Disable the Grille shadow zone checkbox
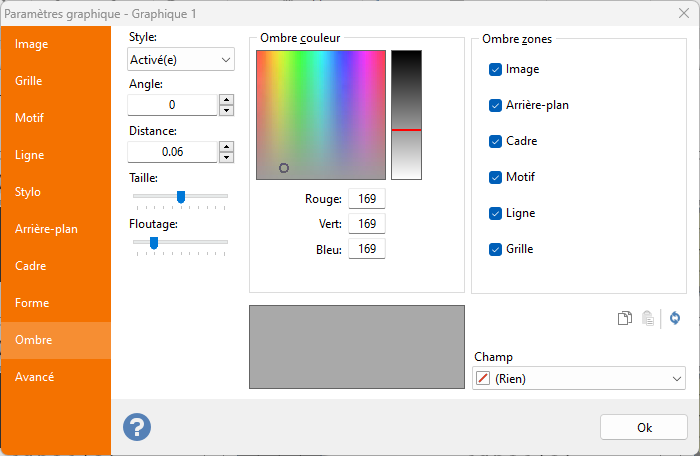 click(x=495, y=249)
